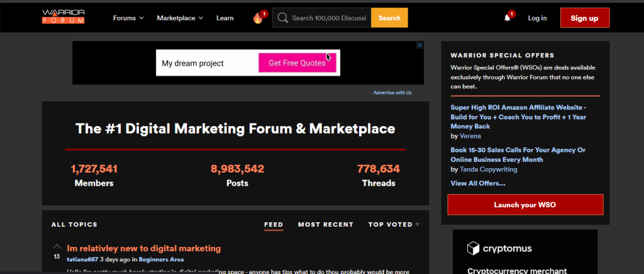Click the search magnifier icon

(x=282, y=18)
